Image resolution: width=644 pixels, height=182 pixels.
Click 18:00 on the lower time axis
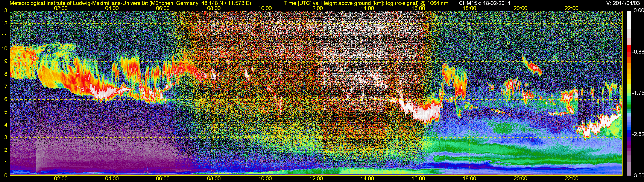click(x=469, y=179)
